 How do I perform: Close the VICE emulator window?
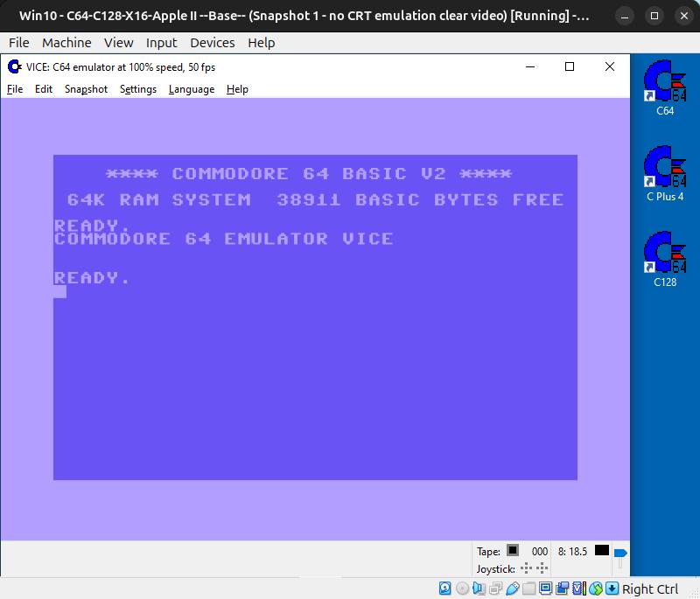(x=609, y=67)
